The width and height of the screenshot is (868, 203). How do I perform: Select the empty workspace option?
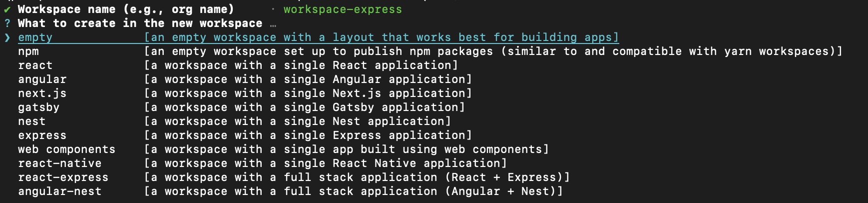35,37
